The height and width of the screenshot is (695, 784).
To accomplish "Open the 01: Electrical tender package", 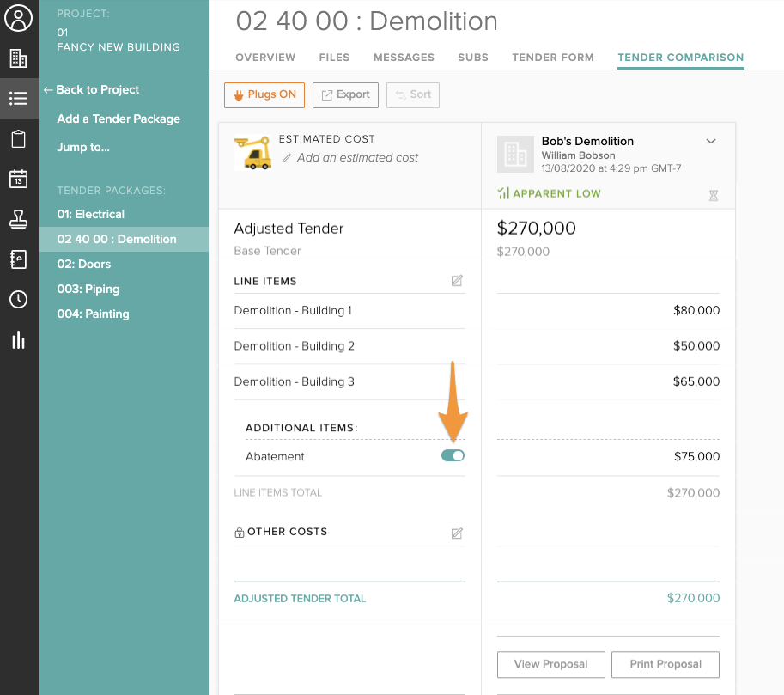I will tap(90, 214).
